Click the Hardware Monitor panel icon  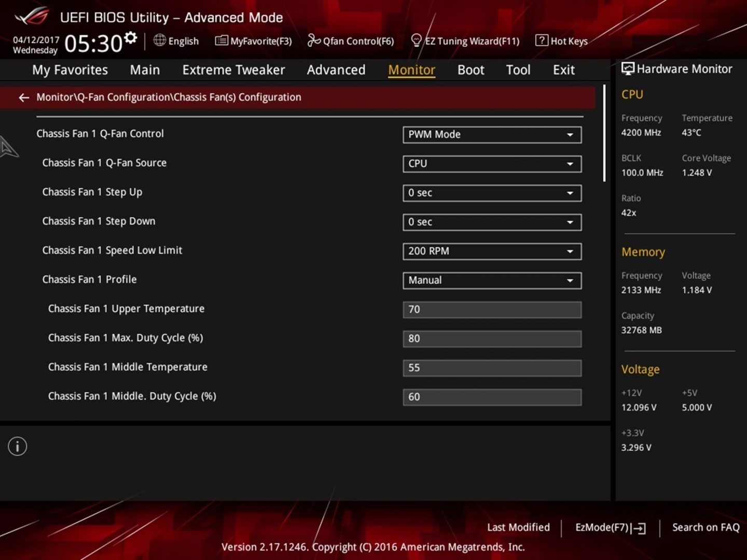click(x=628, y=69)
